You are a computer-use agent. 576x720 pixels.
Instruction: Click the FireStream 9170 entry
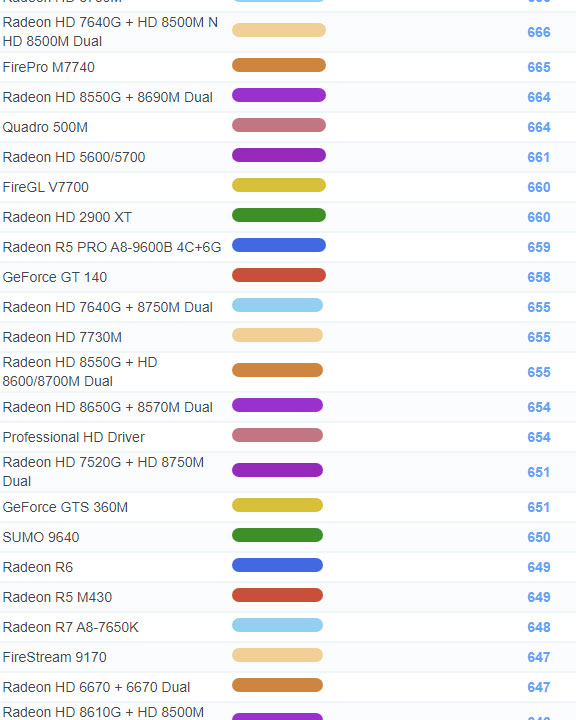[54, 657]
